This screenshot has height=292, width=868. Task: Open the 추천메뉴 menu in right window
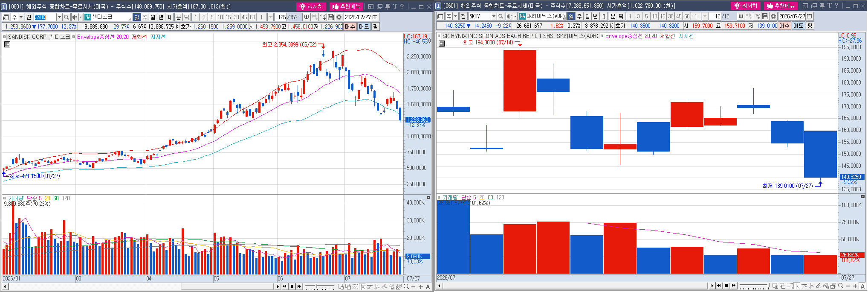coord(781,6)
